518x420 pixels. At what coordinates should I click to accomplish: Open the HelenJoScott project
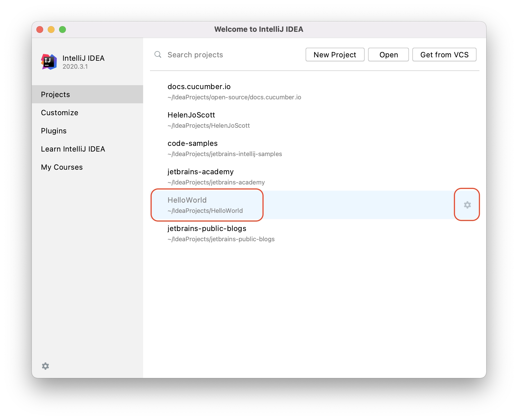(315, 120)
